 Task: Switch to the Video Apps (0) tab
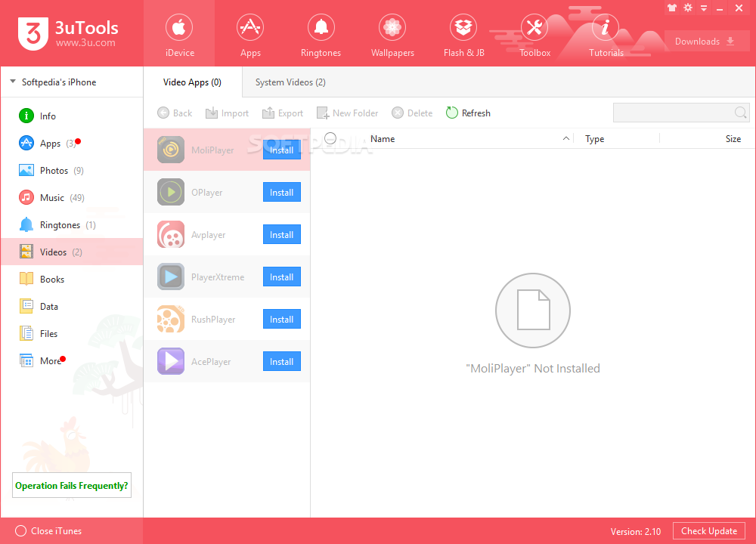[192, 82]
